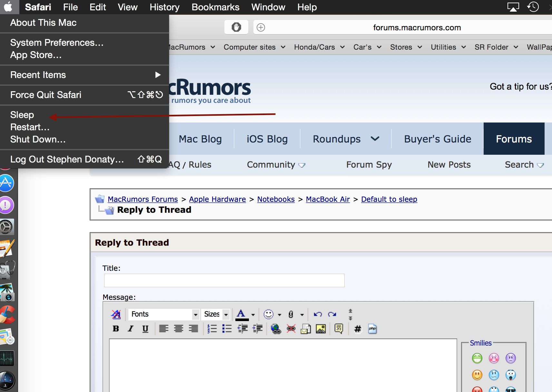The width and height of the screenshot is (552, 392).
Task: Choose Force Quit Safari
Action: point(84,95)
